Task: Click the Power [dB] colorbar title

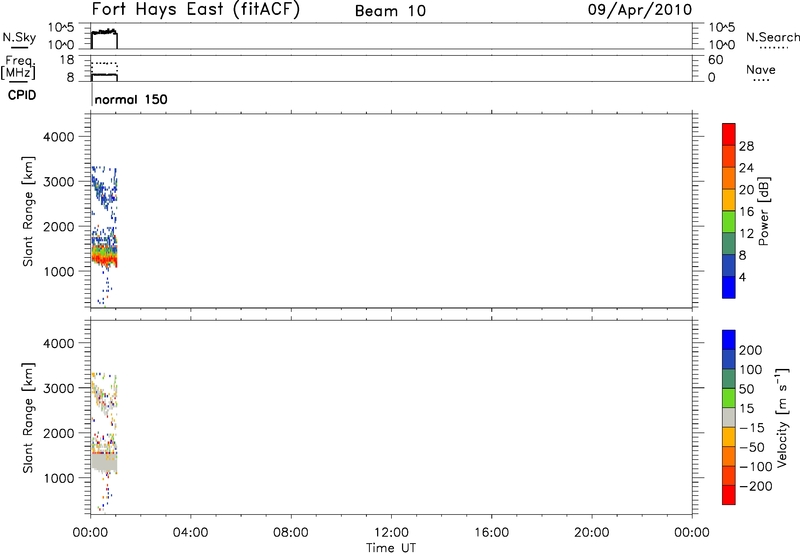Action: 763,211
